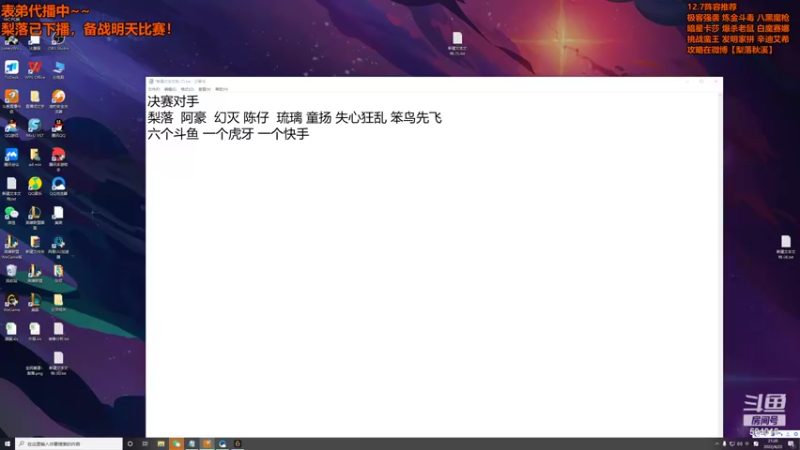The height and width of the screenshot is (450, 800).
Task: Open the League of Legends WeGame edition icon
Action: coord(11,247)
